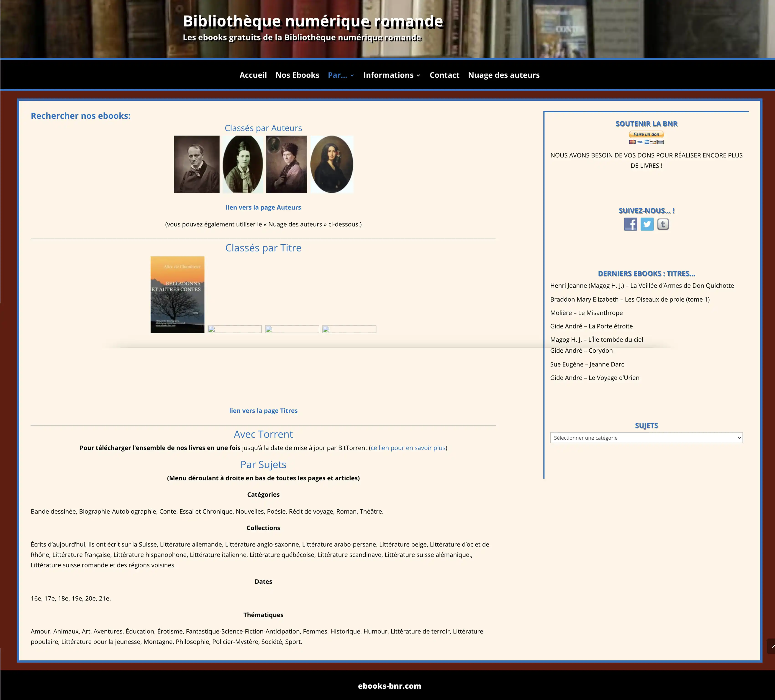Open the Twitter bird icon

tap(647, 224)
